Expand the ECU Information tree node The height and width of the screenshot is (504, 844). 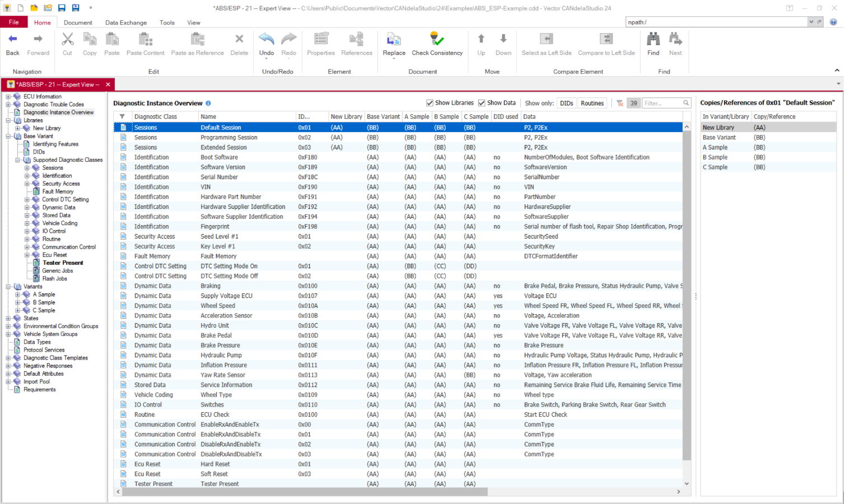click(8, 96)
